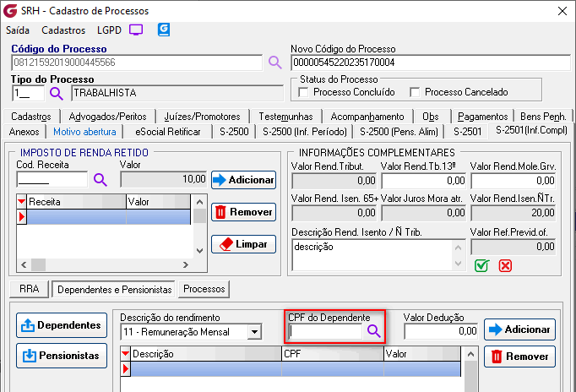Enable the Processo Concluído checkbox
Image resolution: width=576 pixels, height=392 pixels.
point(304,92)
